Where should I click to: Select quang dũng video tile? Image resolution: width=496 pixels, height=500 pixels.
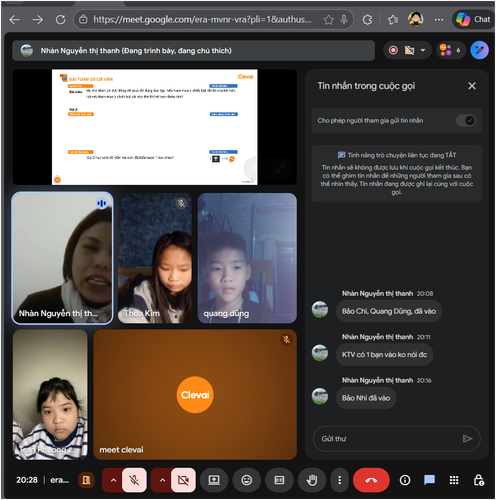(x=247, y=258)
